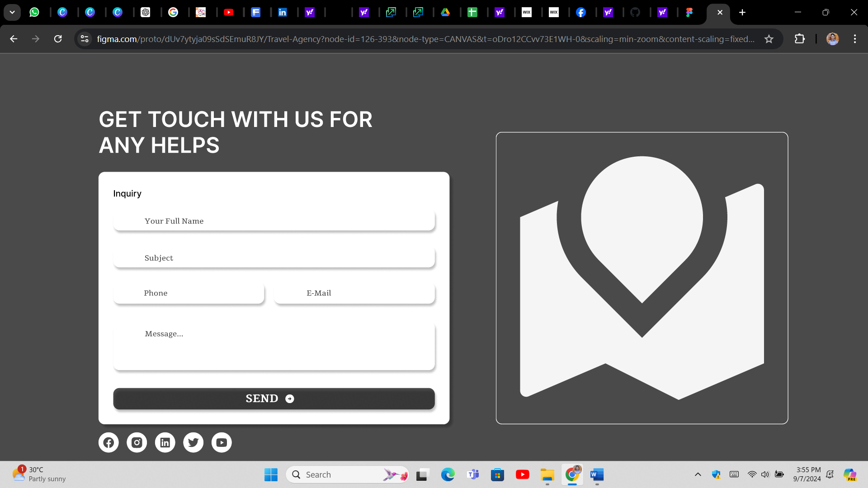Open the Instagram social icon
Screen dimensions: 868x488
point(137,442)
